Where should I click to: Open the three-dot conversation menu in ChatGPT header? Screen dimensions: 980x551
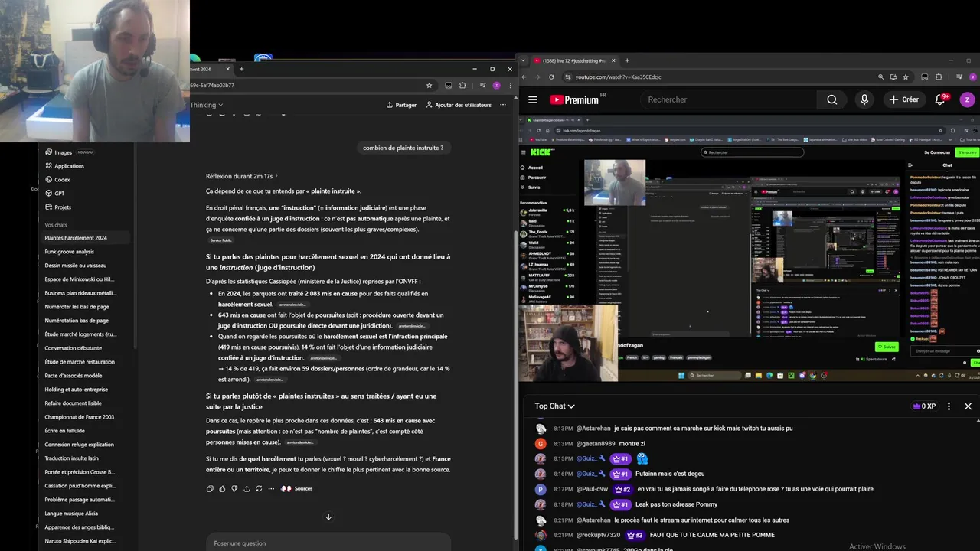503,105
